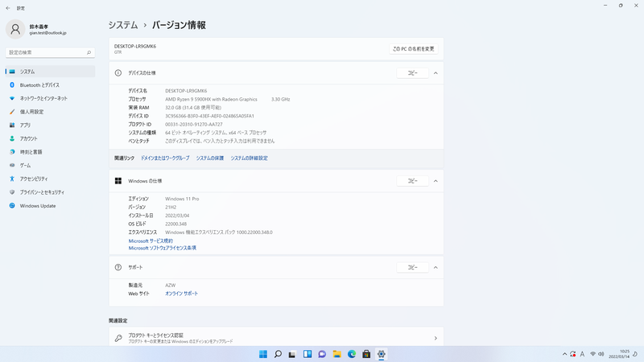Open プライバシーとセキュリティ settings
The width and height of the screenshot is (644, 362).
[50, 192]
